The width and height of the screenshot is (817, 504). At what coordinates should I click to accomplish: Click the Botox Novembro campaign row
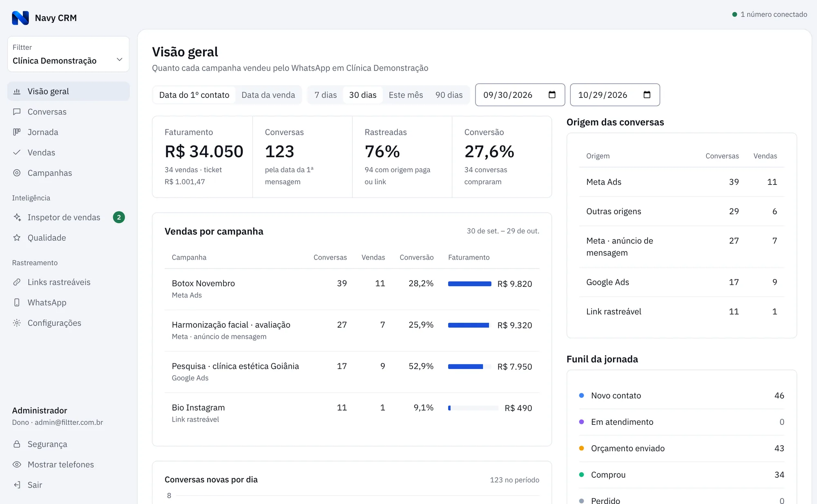(x=352, y=289)
